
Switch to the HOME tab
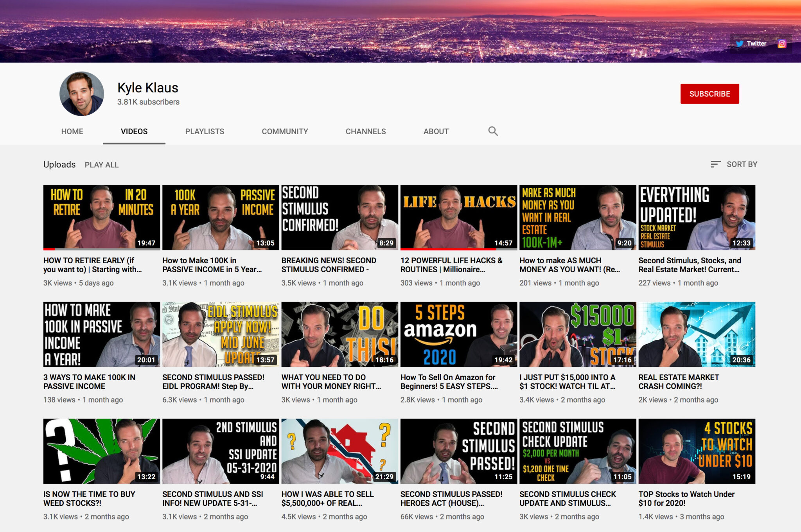[x=72, y=131]
